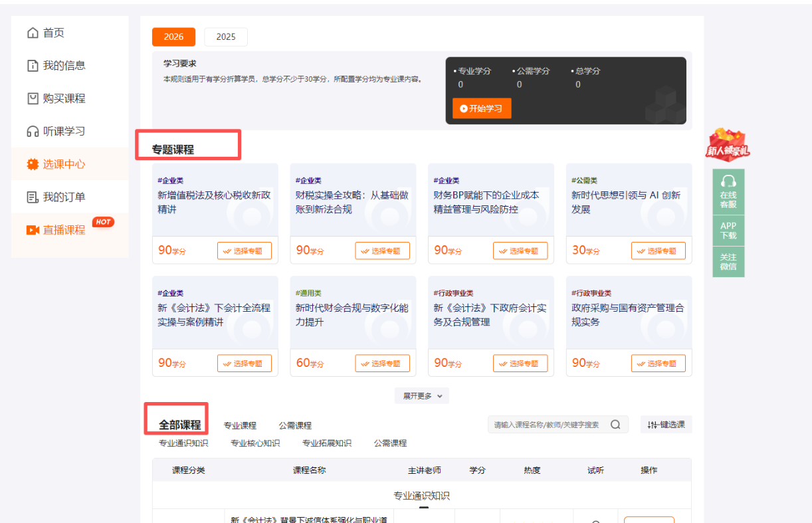Expand more topics with 展开更多
812x523 pixels.
click(x=422, y=396)
